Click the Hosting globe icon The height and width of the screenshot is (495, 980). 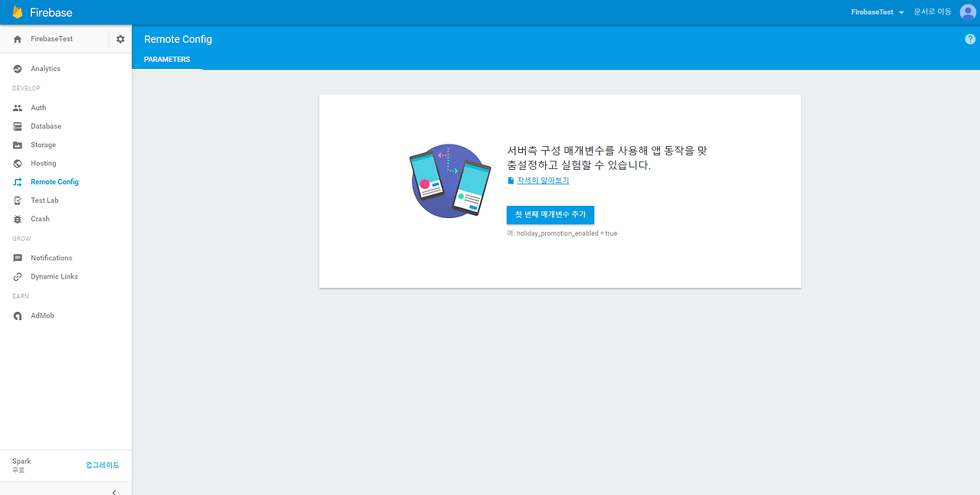(x=18, y=164)
